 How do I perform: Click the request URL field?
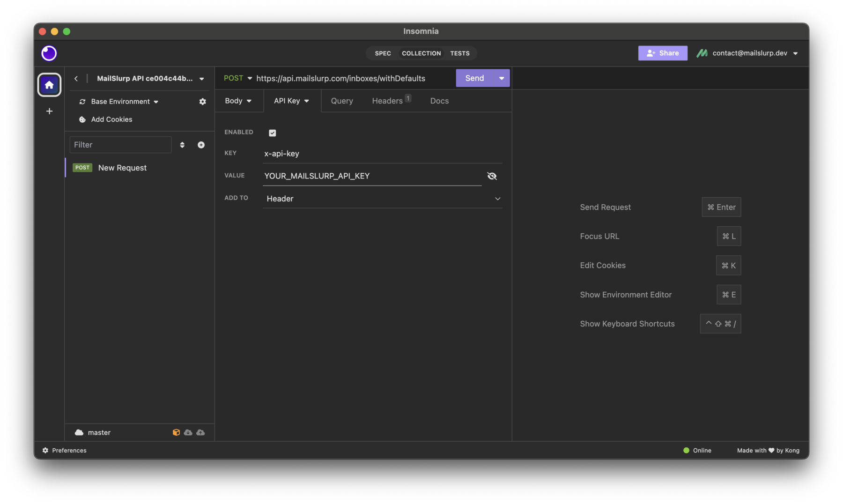354,78
